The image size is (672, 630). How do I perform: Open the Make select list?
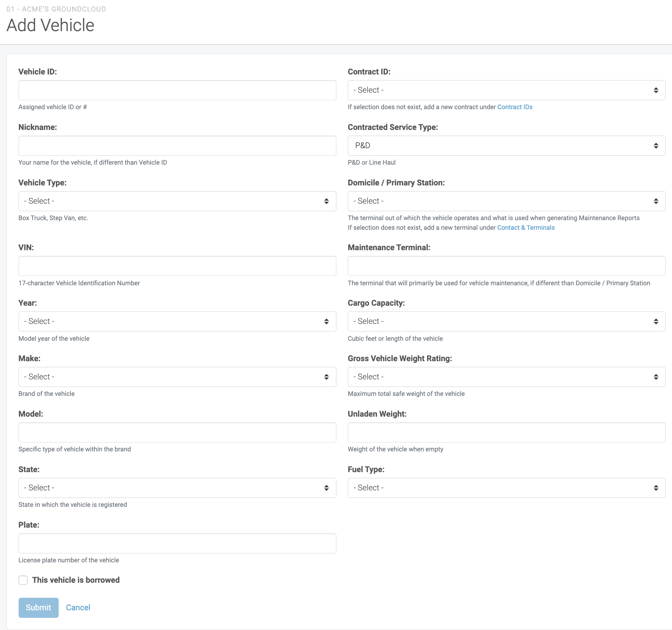click(x=177, y=377)
